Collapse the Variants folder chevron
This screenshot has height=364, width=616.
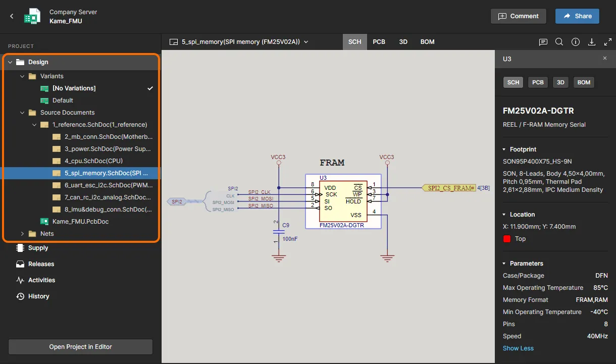[22, 76]
